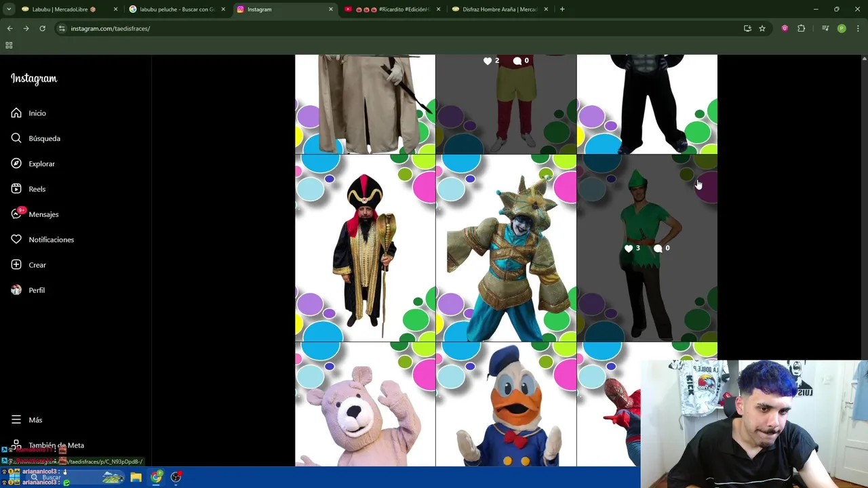Open the Búsqueda magnifier option
The image size is (868, 488).
[36, 138]
